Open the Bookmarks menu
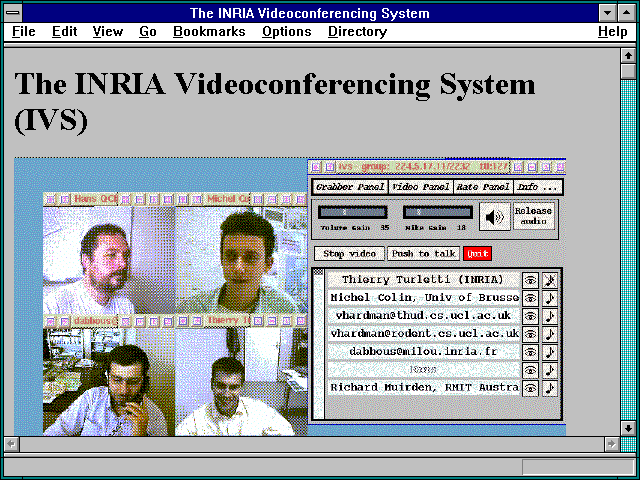The image size is (640, 480). [209, 31]
